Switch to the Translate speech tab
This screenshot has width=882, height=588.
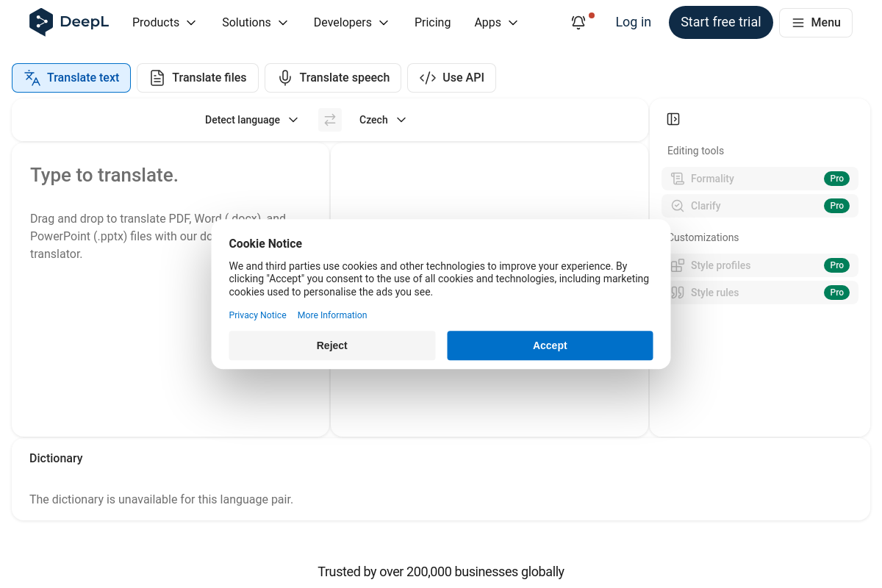click(333, 78)
